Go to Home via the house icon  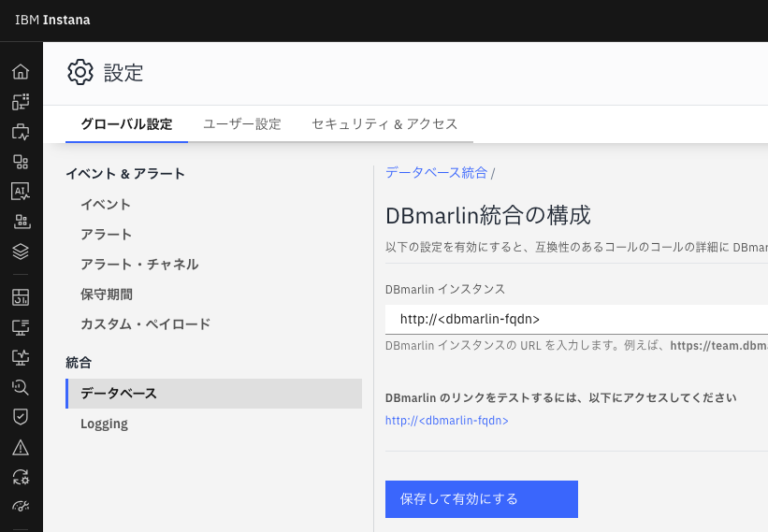21,72
